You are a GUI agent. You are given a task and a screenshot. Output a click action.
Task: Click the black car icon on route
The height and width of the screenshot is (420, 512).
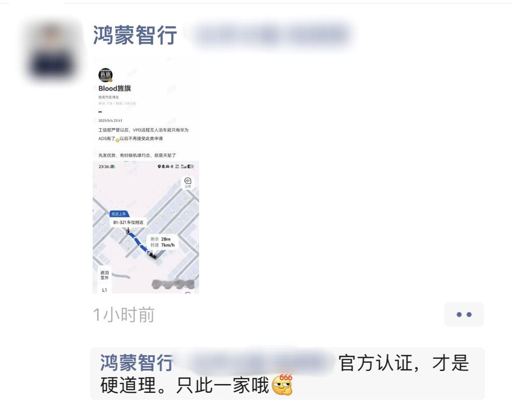click(x=152, y=255)
